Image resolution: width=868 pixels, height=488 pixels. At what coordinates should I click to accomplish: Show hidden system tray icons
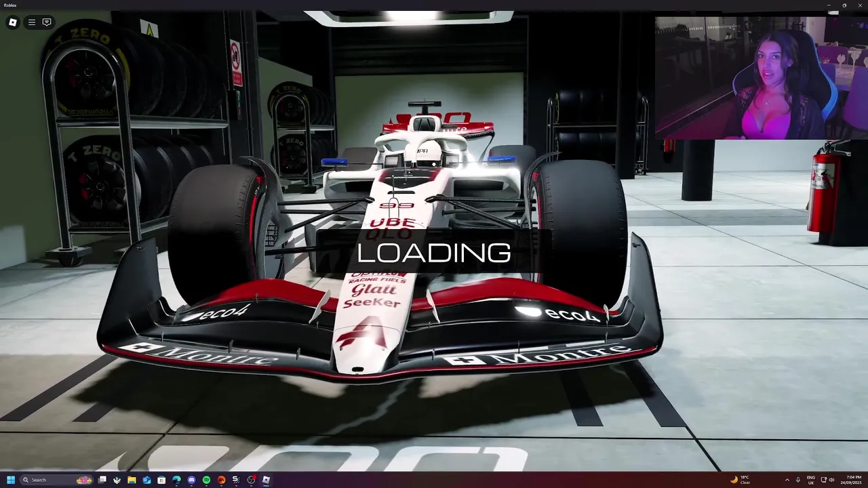click(787, 480)
